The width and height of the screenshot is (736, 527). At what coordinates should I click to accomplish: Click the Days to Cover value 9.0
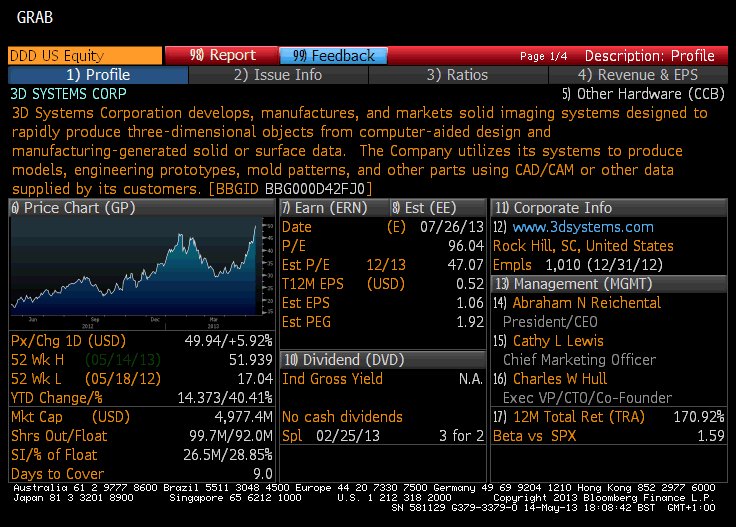[x=263, y=474]
